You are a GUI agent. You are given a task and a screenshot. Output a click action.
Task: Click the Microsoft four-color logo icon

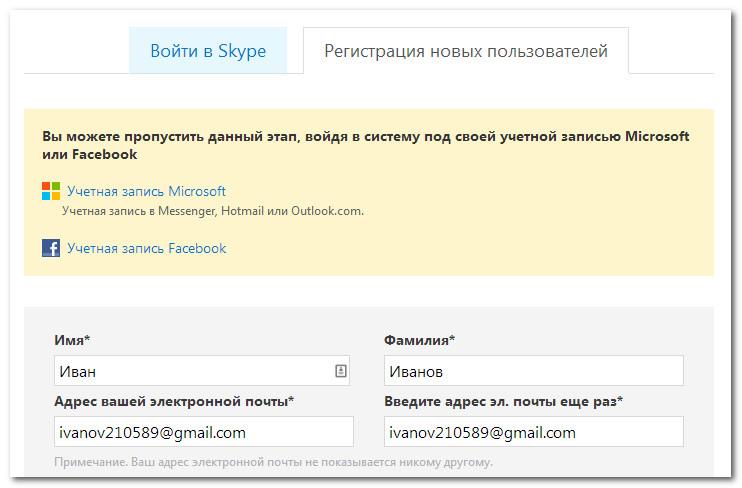pyautogui.click(x=51, y=191)
